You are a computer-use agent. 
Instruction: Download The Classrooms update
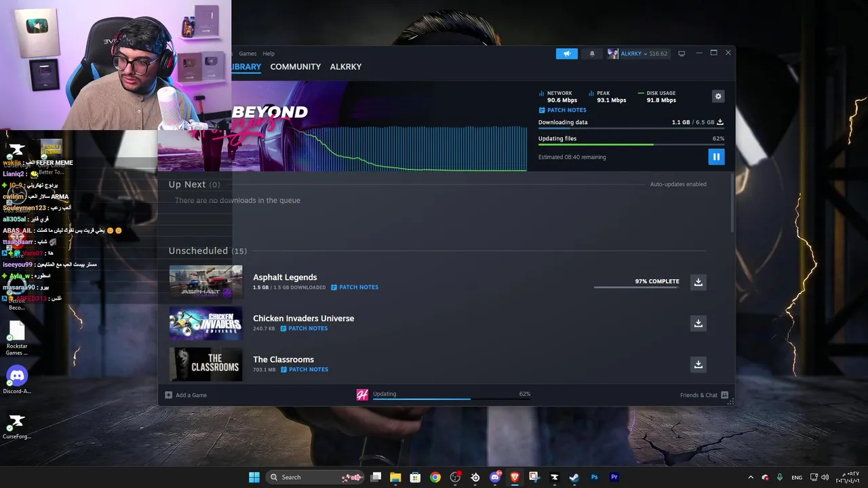coord(698,365)
